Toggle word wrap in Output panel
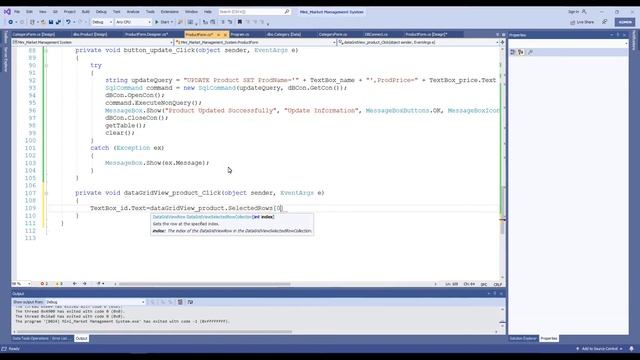Screen dimensions: 640x360 [x=190, y=302]
